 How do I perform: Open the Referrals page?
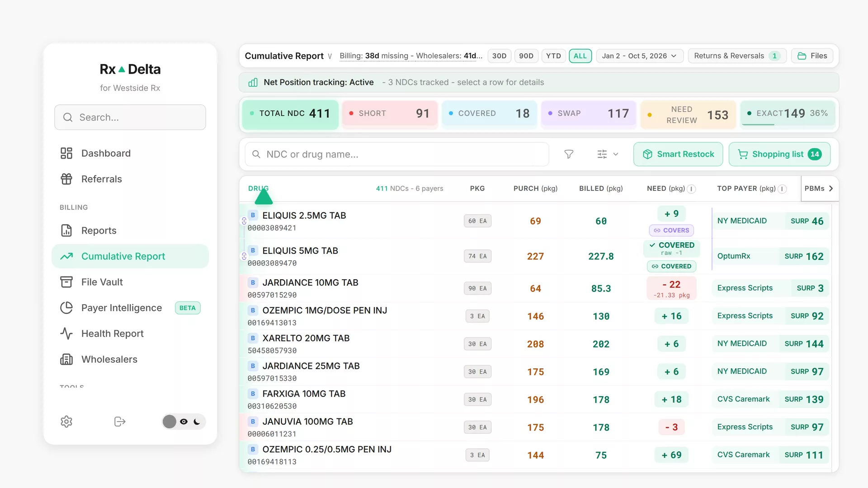click(x=130, y=179)
